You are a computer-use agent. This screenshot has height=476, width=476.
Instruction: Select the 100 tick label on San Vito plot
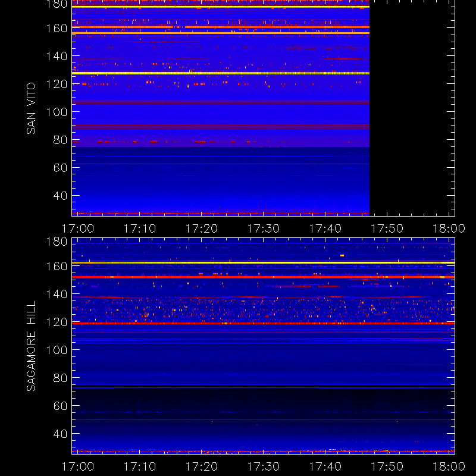pyautogui.click(x=57, y=112)
